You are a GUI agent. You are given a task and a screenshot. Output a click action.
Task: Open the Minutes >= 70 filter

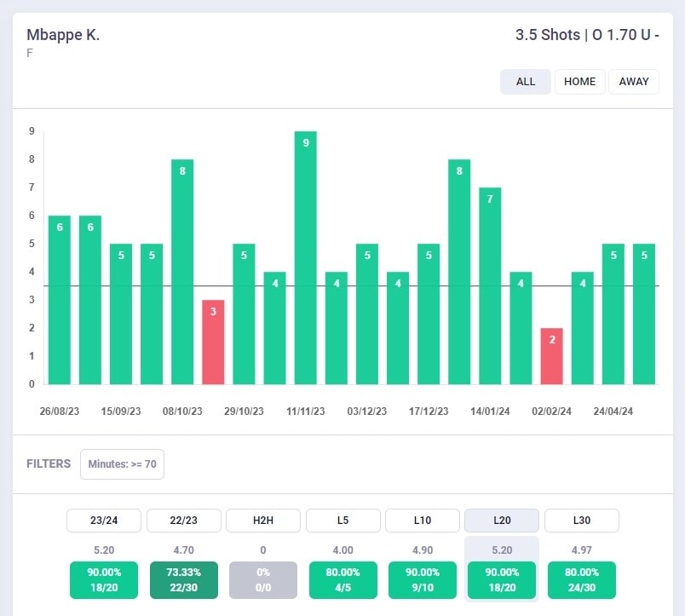tap(123, 464)
